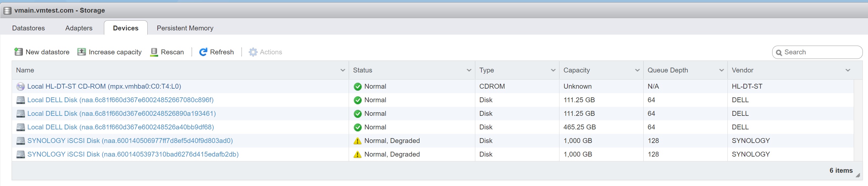Open the Status column dropdown arrow
This screenshot has height=186, width=868.
pyautogui.click(x=469, y=70)
